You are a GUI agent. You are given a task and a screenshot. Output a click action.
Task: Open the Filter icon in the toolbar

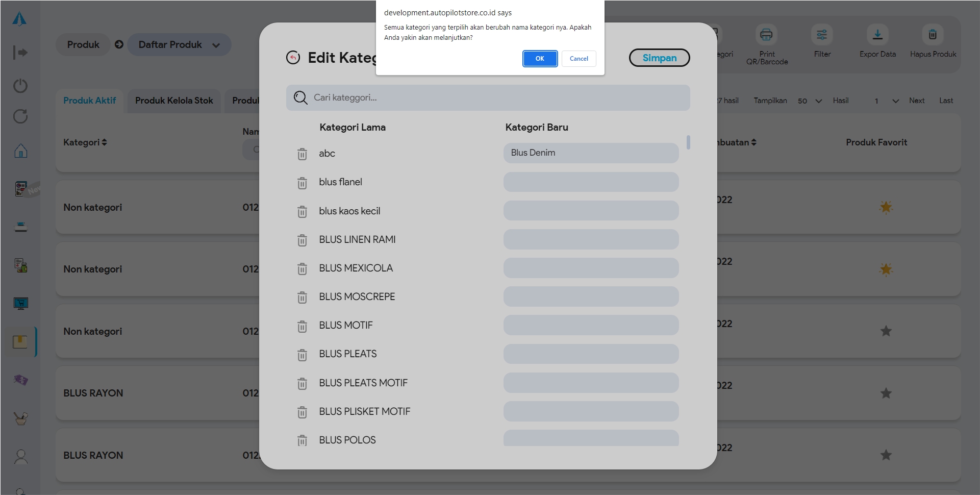pos(822,35)
